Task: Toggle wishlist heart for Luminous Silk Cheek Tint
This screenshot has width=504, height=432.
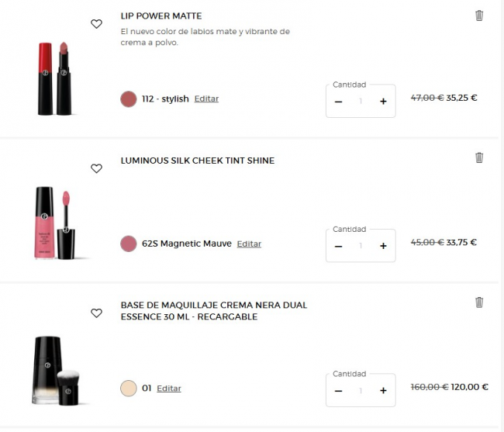Action: [x=96, y=168]
